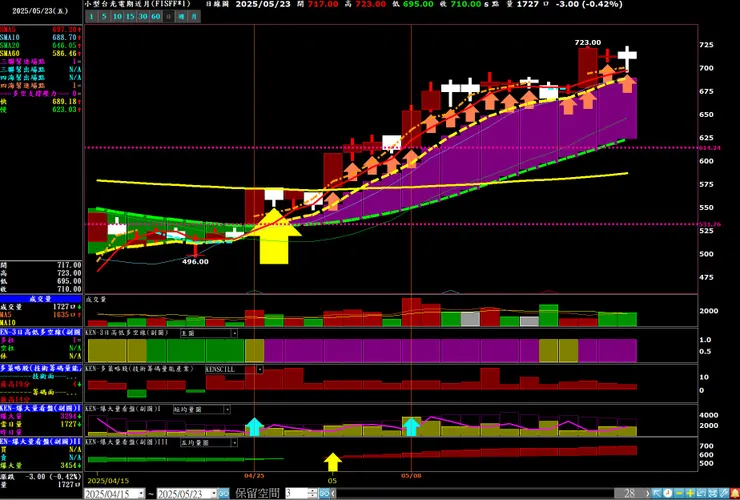Click the blue icon left of pencil icon
Screen dimensions: 740x500
[713, 493]
